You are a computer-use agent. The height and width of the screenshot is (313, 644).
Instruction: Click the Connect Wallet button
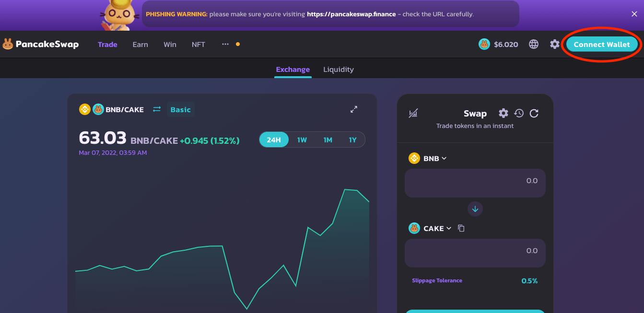pyautogui.click(x=602, y=45)
